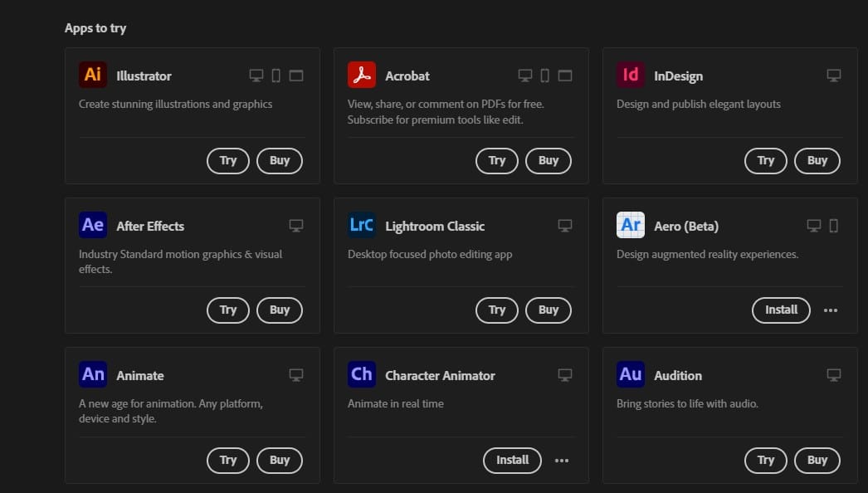Click the InDesign app icon
This screenshot has height=493, width=868.
pyautogui.click(x=630, y=75)
